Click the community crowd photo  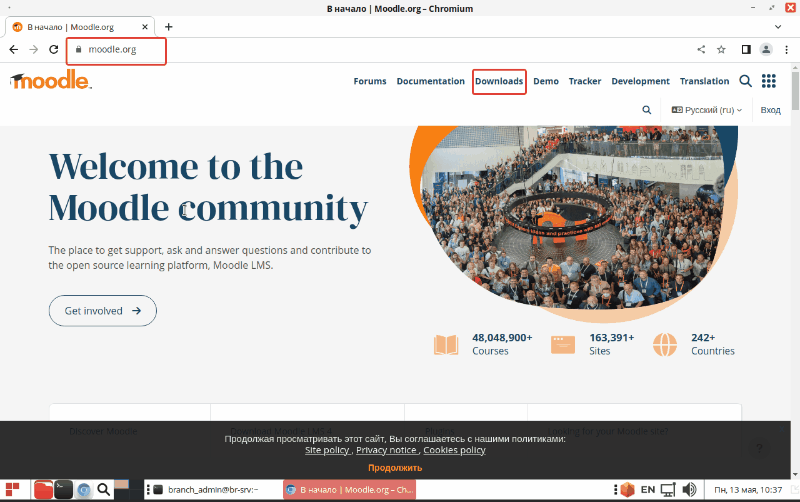[571, 219]
